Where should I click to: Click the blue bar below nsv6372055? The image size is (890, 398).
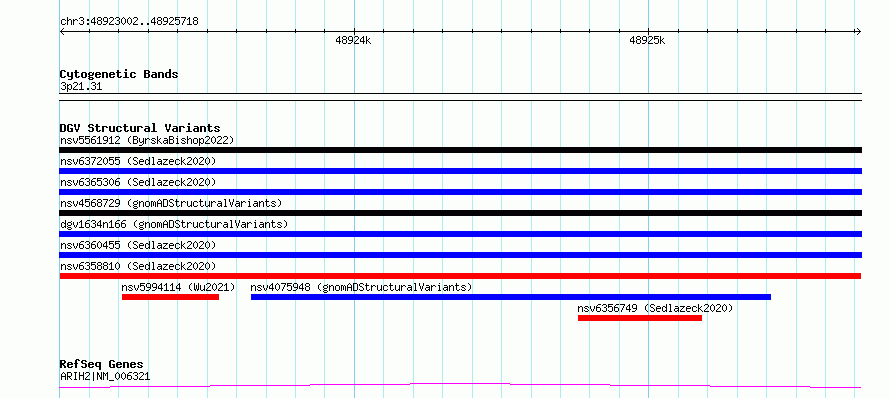point(460,171)
